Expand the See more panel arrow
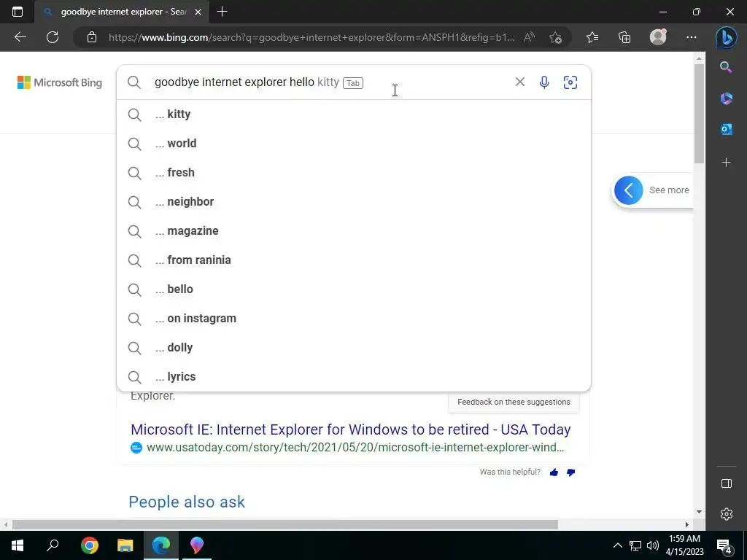747x560 pixels. [x=628, y=190]
